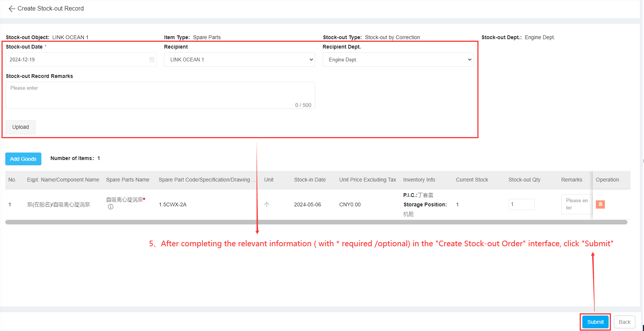The image size is (644, 331).
Task: Click the 'Unit Price Excluding Tax' column header
Action: 368,180
